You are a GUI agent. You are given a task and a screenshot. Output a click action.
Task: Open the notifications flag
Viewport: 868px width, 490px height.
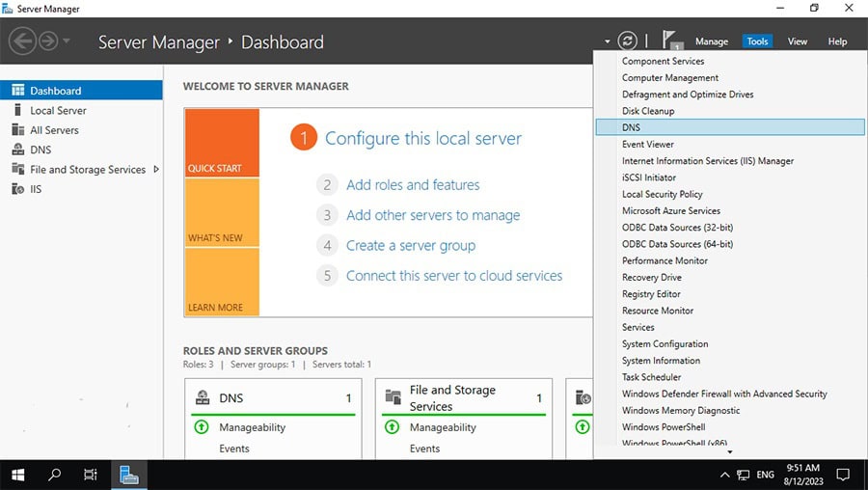pos(670,40)
